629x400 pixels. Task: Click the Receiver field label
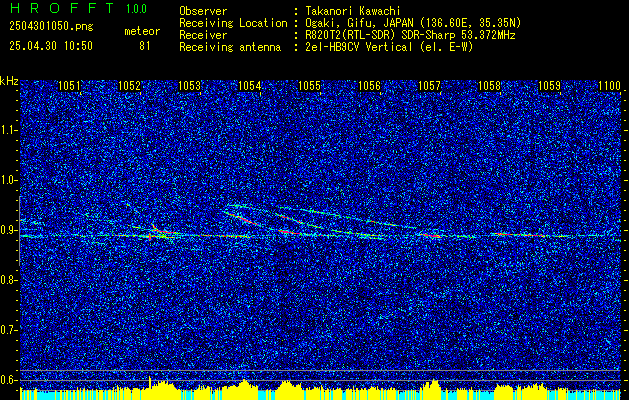point(203,35)
